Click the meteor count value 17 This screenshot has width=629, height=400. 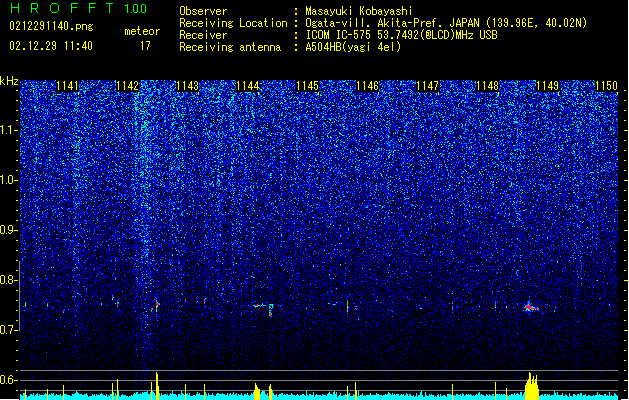point(145,46)
